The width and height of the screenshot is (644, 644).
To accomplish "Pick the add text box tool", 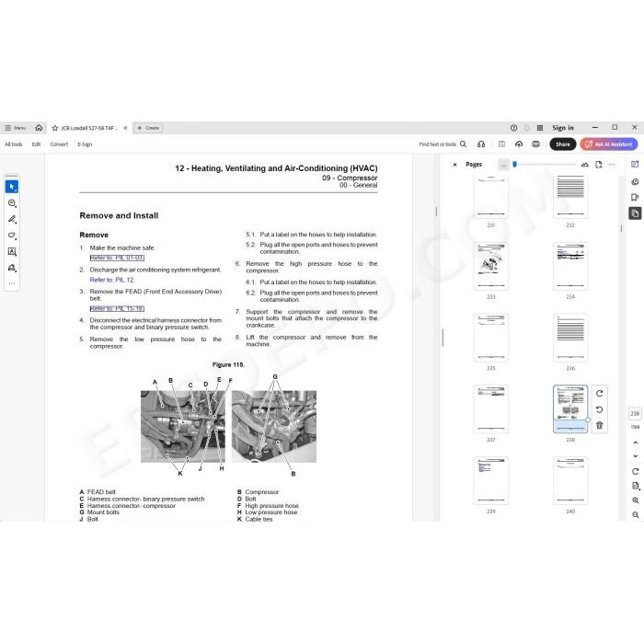I will pos(12,252).
